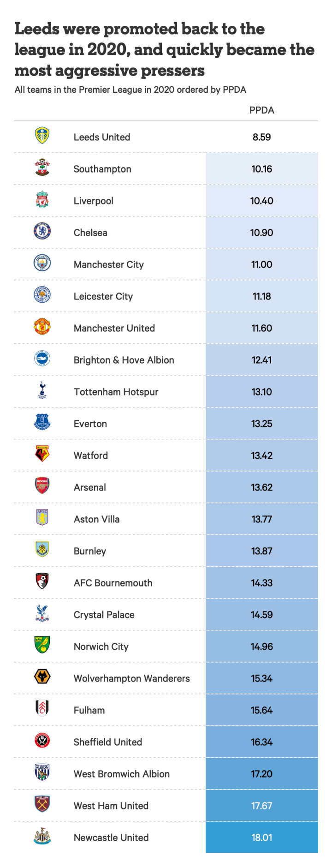Click Newcastle United's 18.01 PPDA cell
Screen dimensions: 332x868
[261, 838]
